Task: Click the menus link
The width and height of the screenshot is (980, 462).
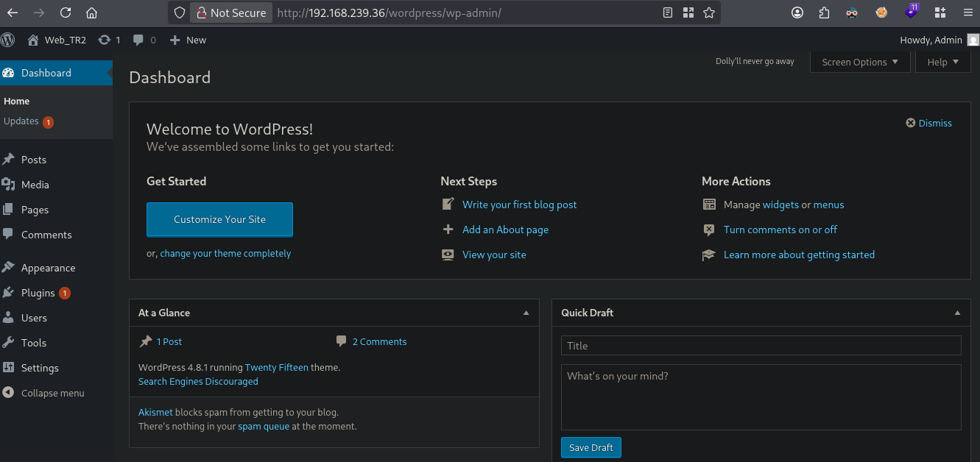Action: click(829, 205)
